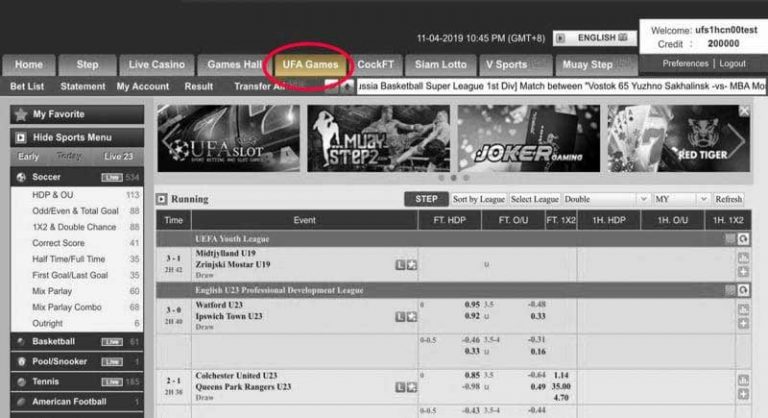Click Sort by League button
768x418 pixels.
479,199
